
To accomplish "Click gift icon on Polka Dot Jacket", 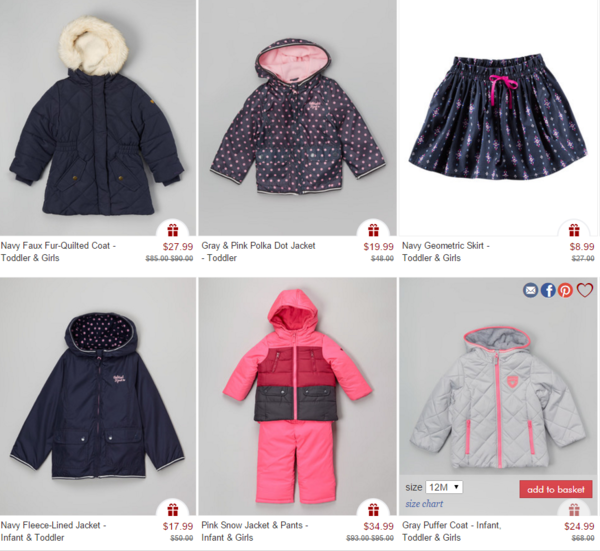I will [373, 230].
